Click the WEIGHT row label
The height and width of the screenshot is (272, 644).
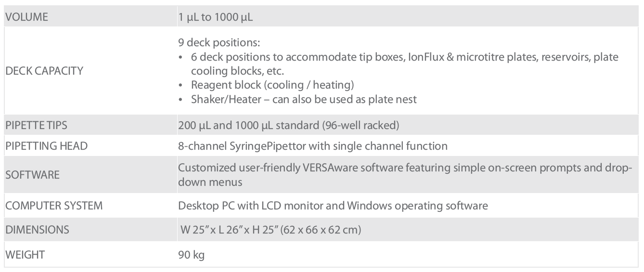pyautogui.click(x=25, y=254)
